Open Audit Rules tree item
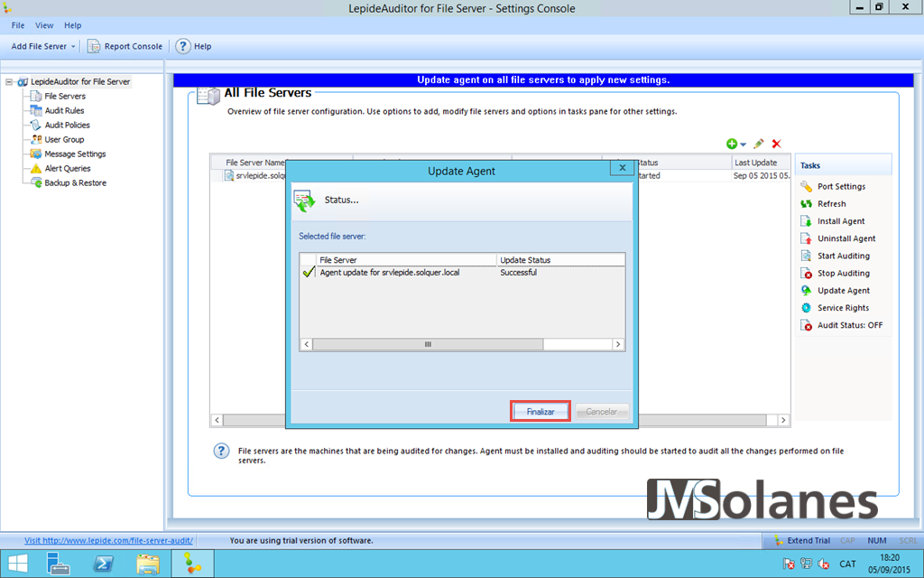 click(64, 110)
